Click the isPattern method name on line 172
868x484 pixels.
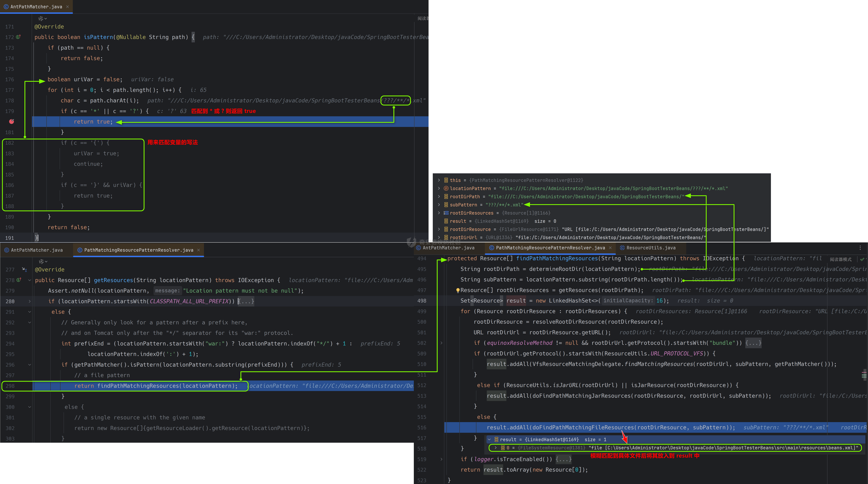[x=98, y=37]
